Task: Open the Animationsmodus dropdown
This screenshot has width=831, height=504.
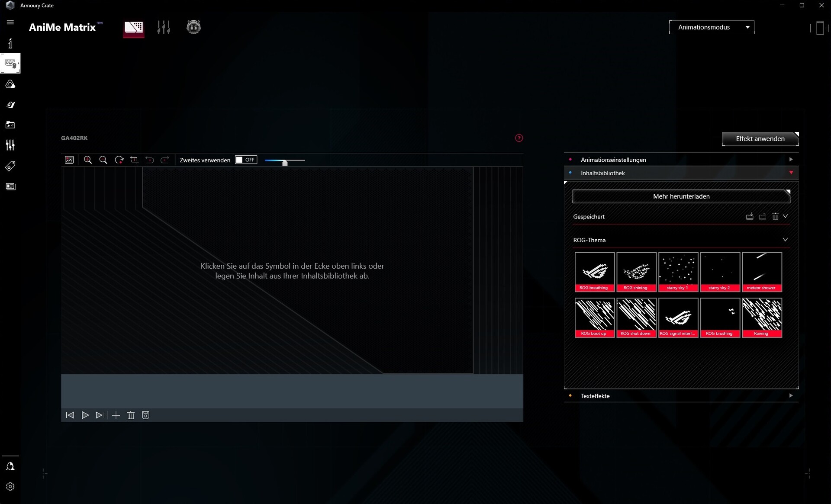Action: 712,27
